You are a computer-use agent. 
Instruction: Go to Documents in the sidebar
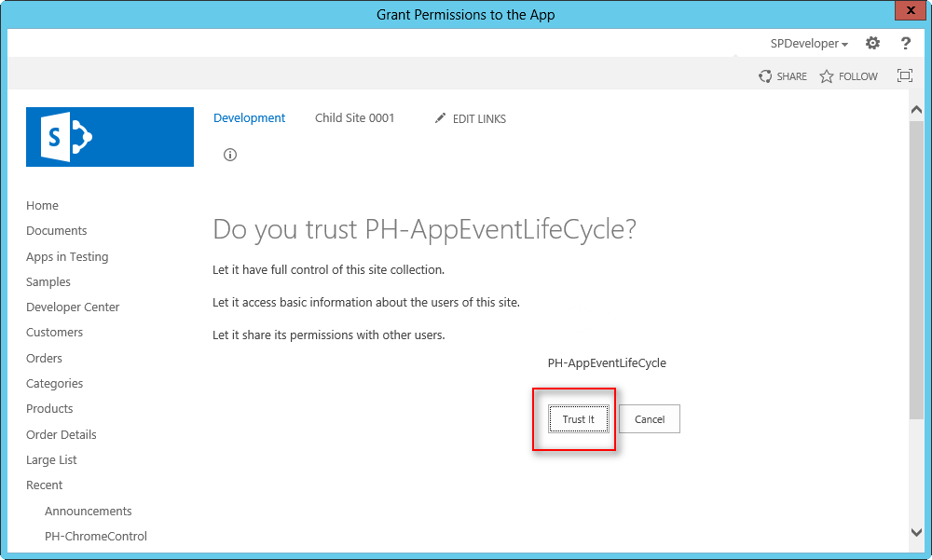pos(56,231)
